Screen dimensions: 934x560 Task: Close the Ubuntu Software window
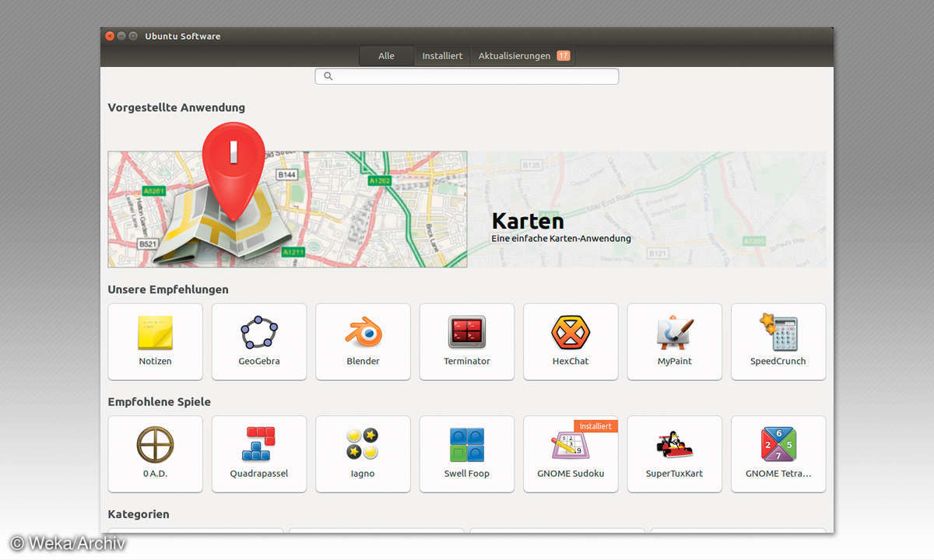point(110,36)
